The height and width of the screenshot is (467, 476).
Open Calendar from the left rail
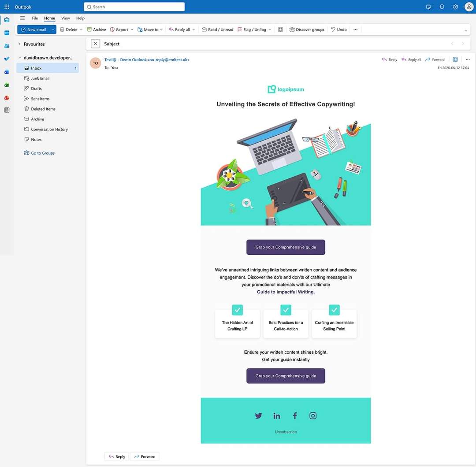[7, 33]
